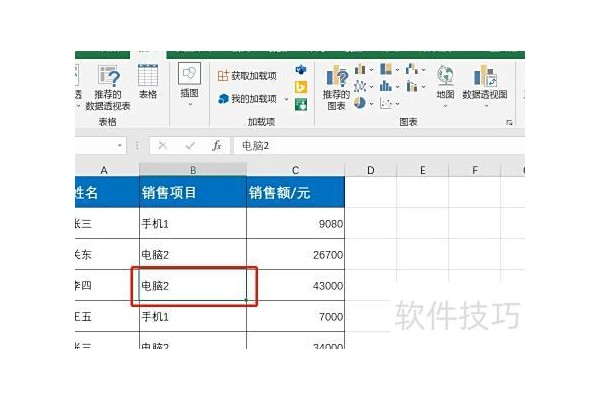Open the 数据透视图 PivotChart menu
Viewport: 600px width, 400px height.
tap(485, 86)
